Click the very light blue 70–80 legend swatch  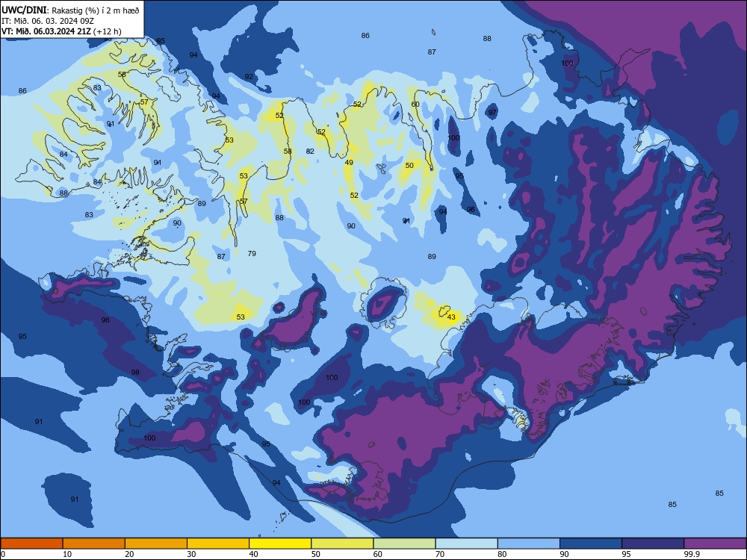[466, 544]
